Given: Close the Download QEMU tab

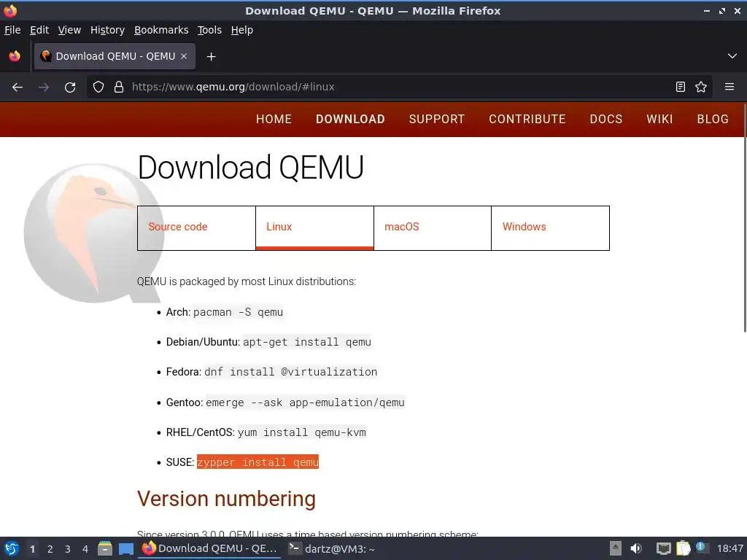Looking at the screenshot, I should pyautogui.click(x=184, y=56).
